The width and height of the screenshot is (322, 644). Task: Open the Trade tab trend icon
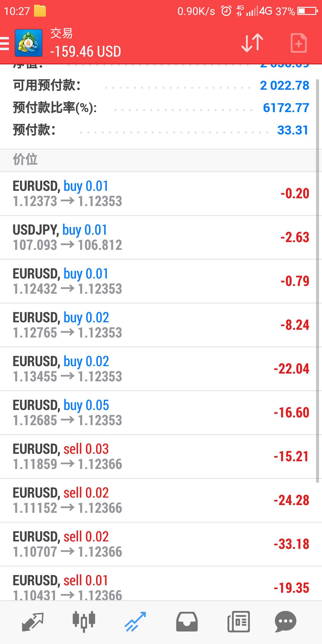coord(135,622)
